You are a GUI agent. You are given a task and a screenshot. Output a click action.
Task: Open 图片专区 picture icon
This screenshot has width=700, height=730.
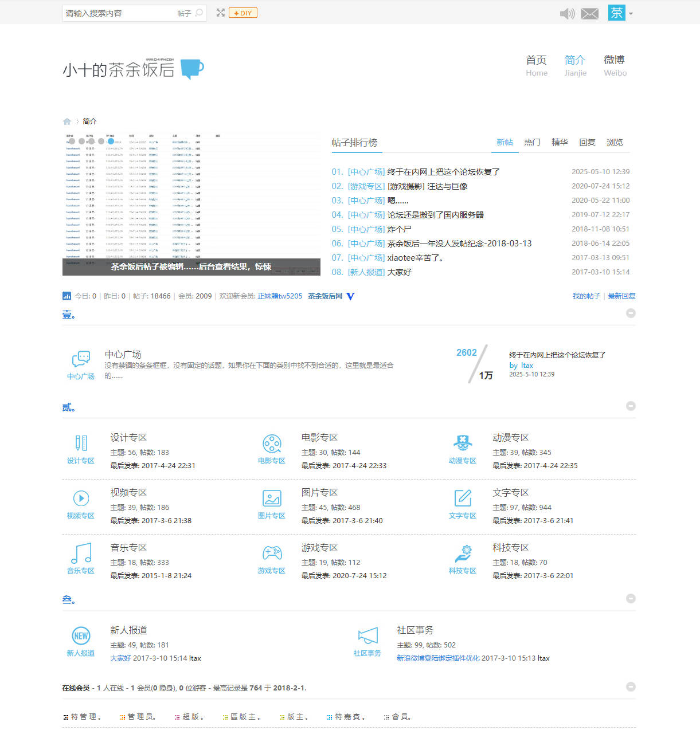272,499
